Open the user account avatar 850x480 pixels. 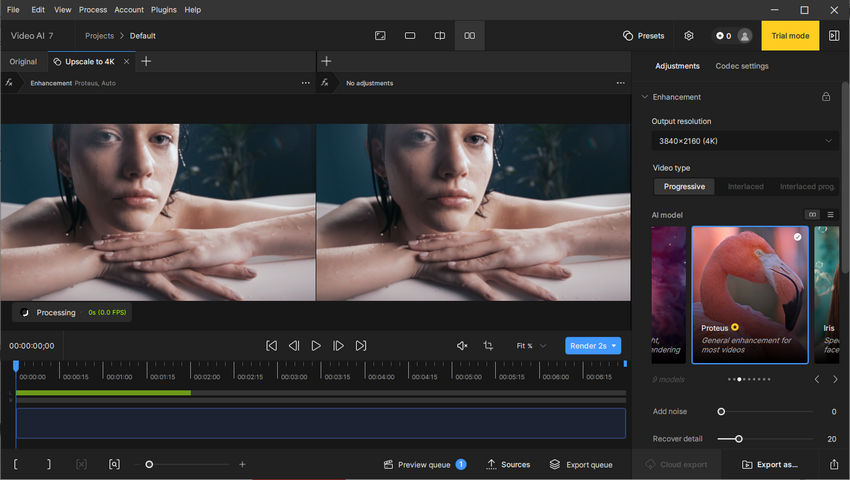745,36
